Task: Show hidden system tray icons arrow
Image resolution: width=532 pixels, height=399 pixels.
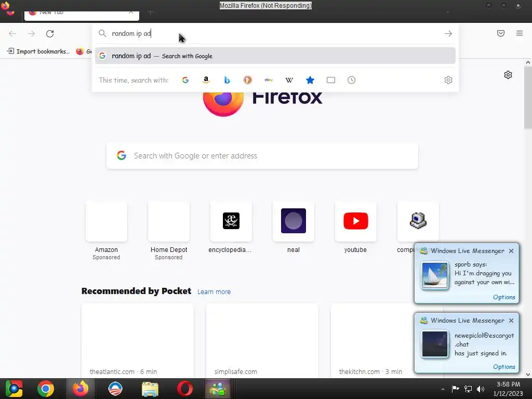Action: [x=443, y=389]
